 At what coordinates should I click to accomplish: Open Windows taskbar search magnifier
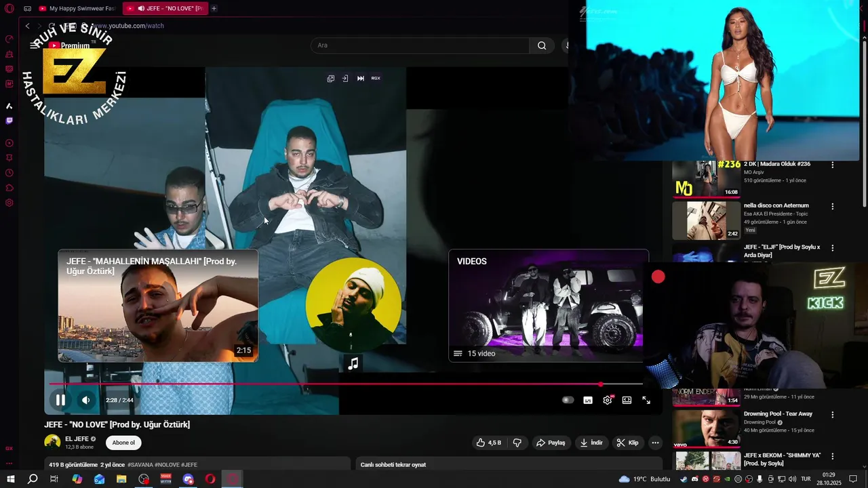coord(33,479)
